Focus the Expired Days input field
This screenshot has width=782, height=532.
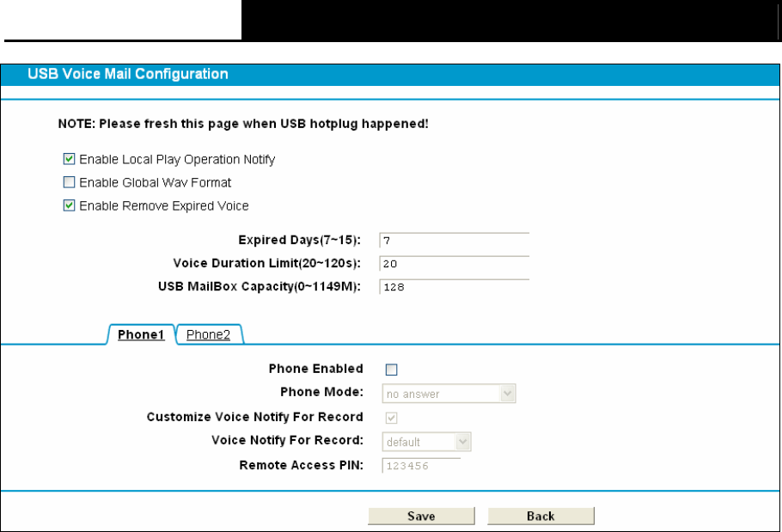coord(454,241)
